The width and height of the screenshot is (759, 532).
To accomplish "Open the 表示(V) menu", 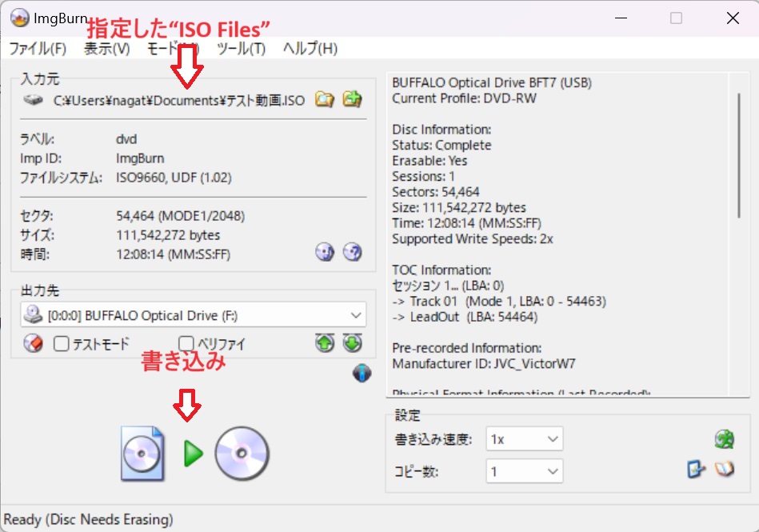I will pyautogui.click(x=107, y=49).
